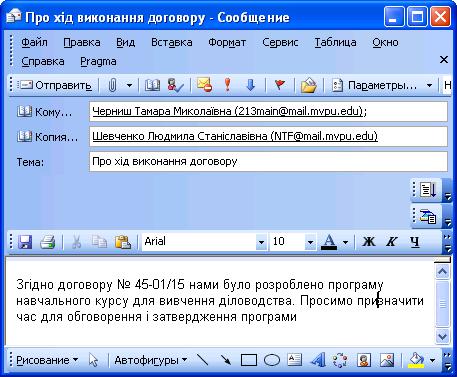
Task: Open the Формат menu
Action: 227,42
